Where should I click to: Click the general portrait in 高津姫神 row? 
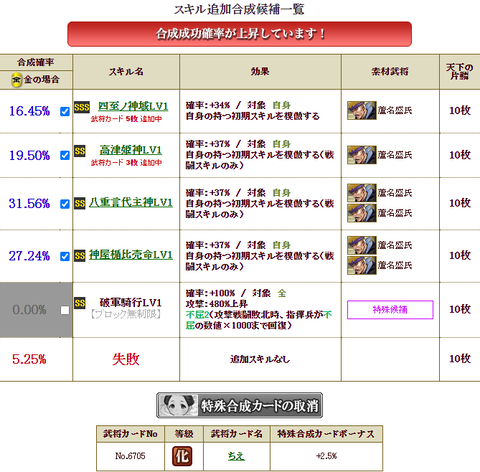362,155
